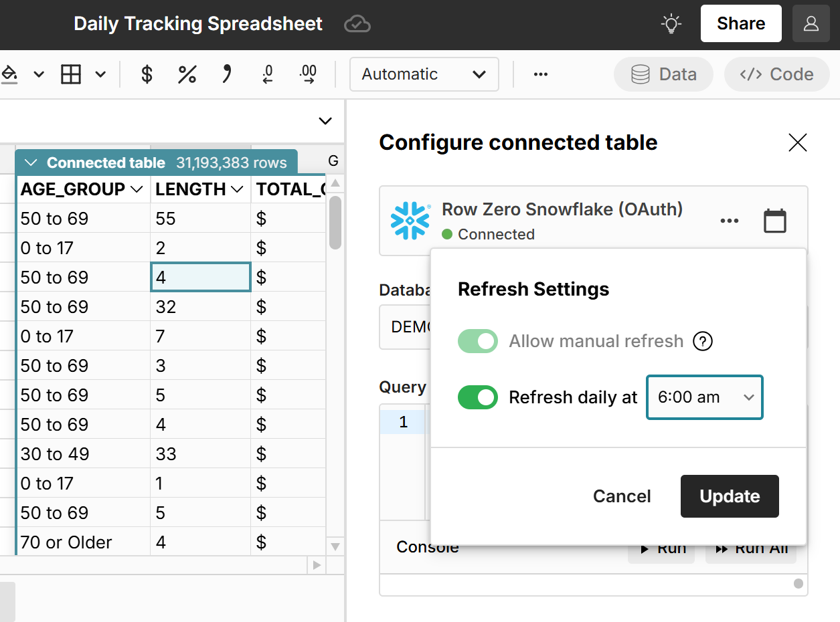Decrease decimal places
Screen dimensions: 840x622
[268, 74]
